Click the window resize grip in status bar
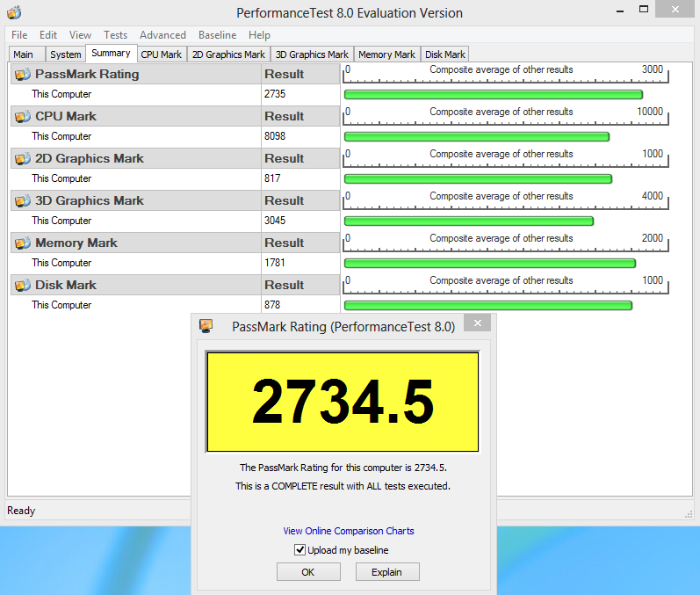 [689, 514]
